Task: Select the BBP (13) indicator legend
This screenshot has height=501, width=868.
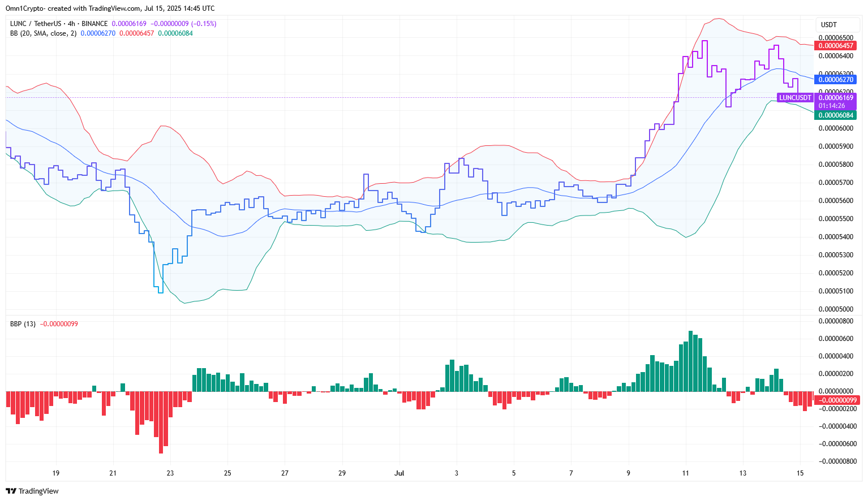Action: point(23,324)
